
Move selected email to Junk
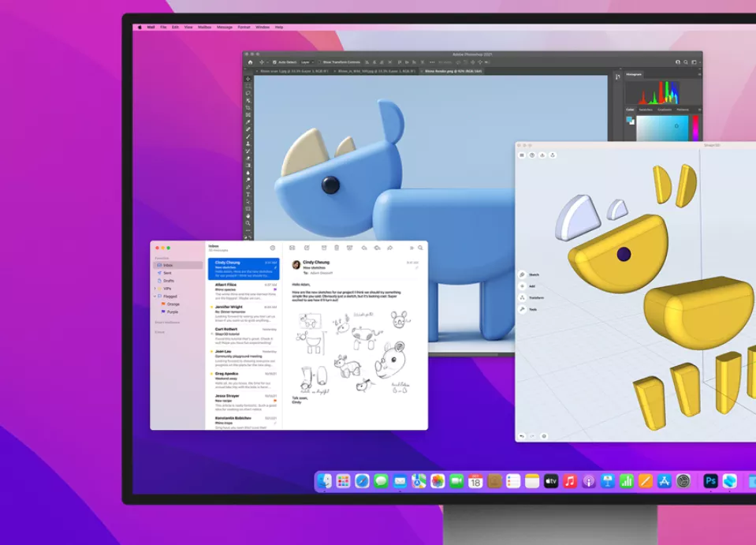point(350,248)
